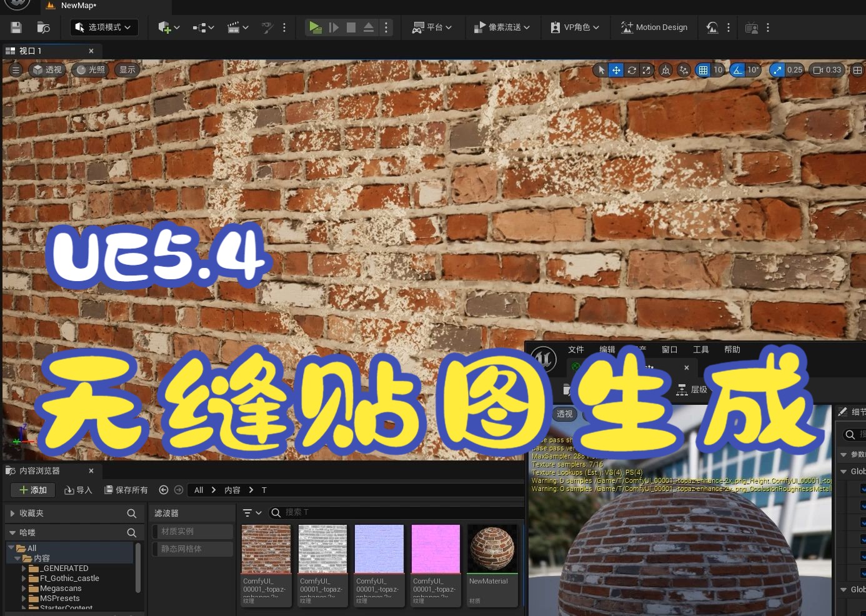Expand the 收藏夹 favorites section
Image resolution: width=866 pixels, height=616 pixels.
(x=12, y=514)
